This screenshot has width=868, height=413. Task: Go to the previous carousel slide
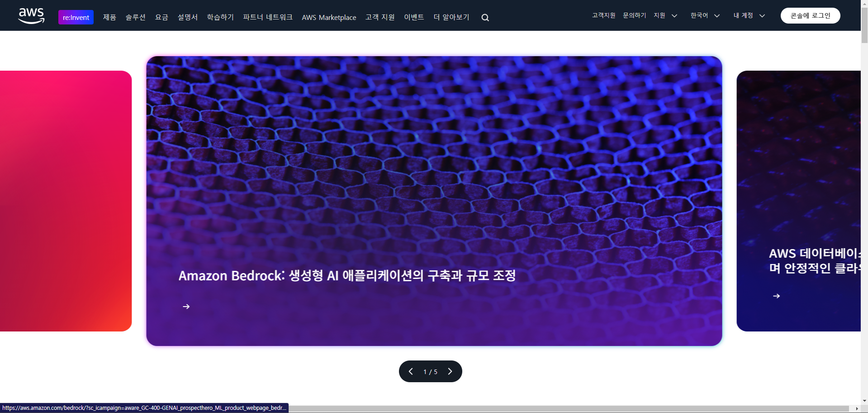(411, 371)
